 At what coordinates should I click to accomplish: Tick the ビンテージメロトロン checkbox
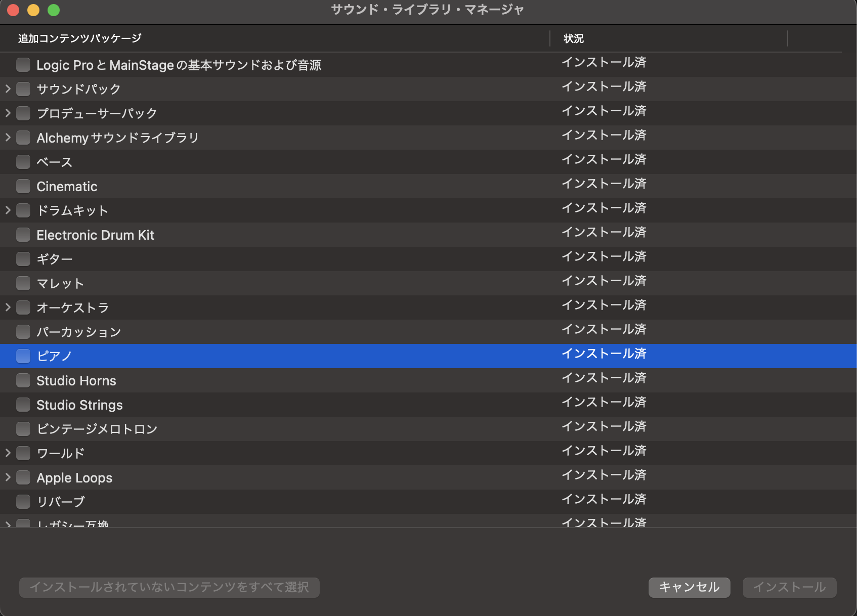pos(23,429)
